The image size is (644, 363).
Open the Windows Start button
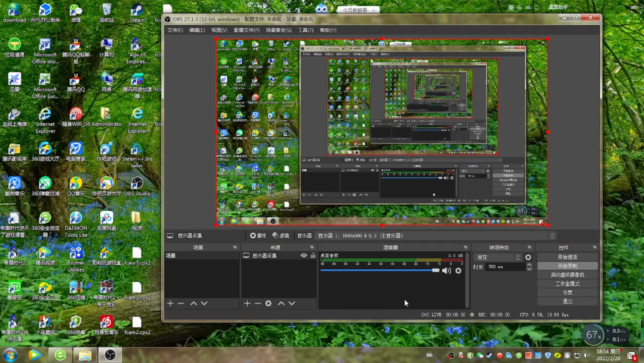click(10, 355)
